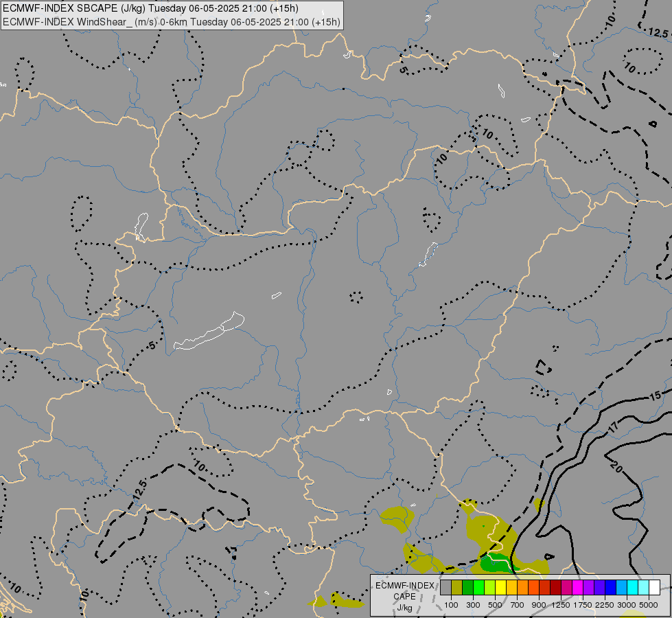Click the CAPE label in the legend box
Screen dimensions: 672x618
[x=404, y=597]
